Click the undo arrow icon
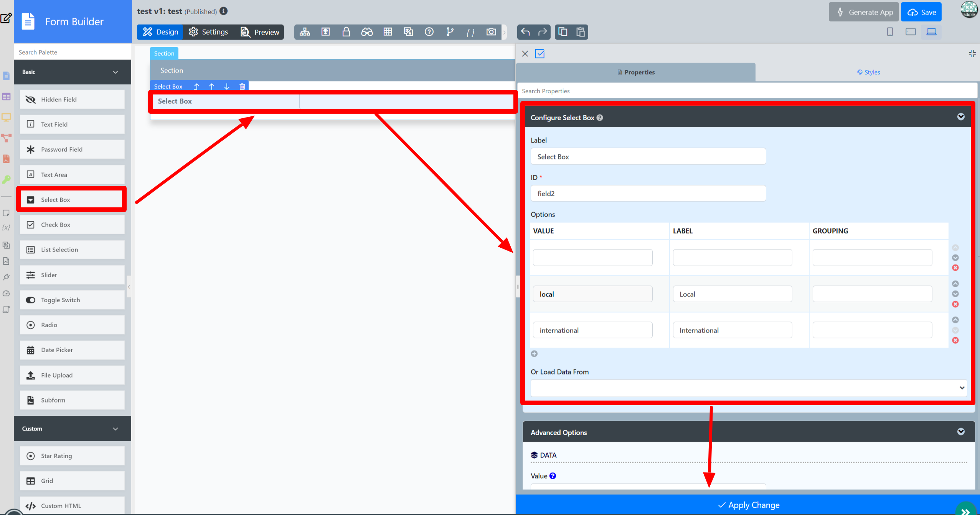980x515 pixels. [x=526, y=32]
